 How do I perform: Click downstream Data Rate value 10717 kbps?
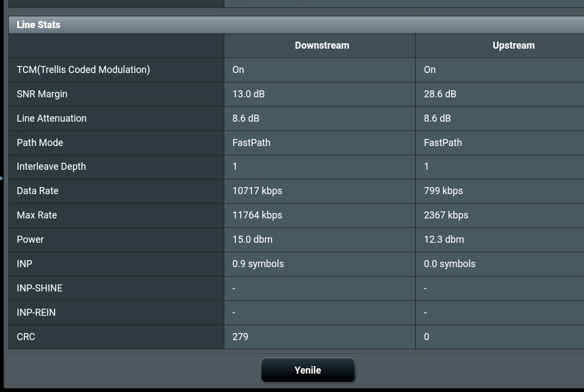[x=257, y=191]
